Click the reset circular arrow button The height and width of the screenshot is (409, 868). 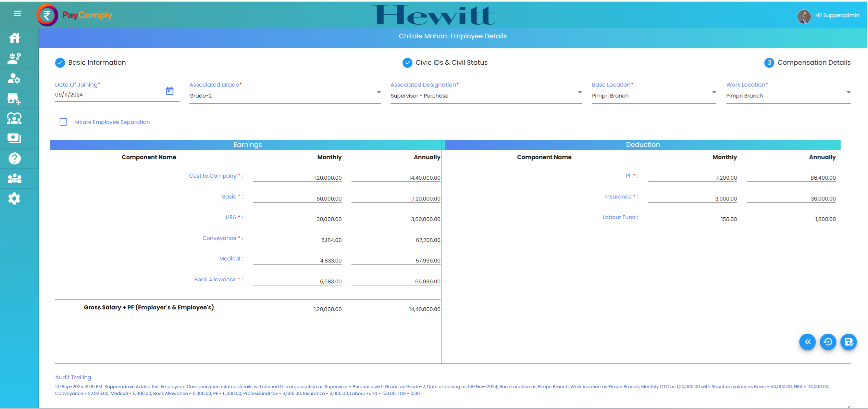(x=828, y=342)
